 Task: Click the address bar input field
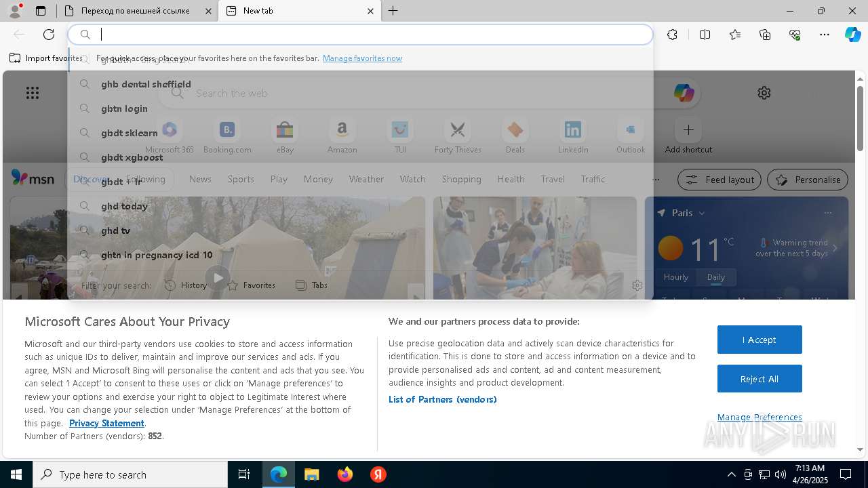pos(360,35)
